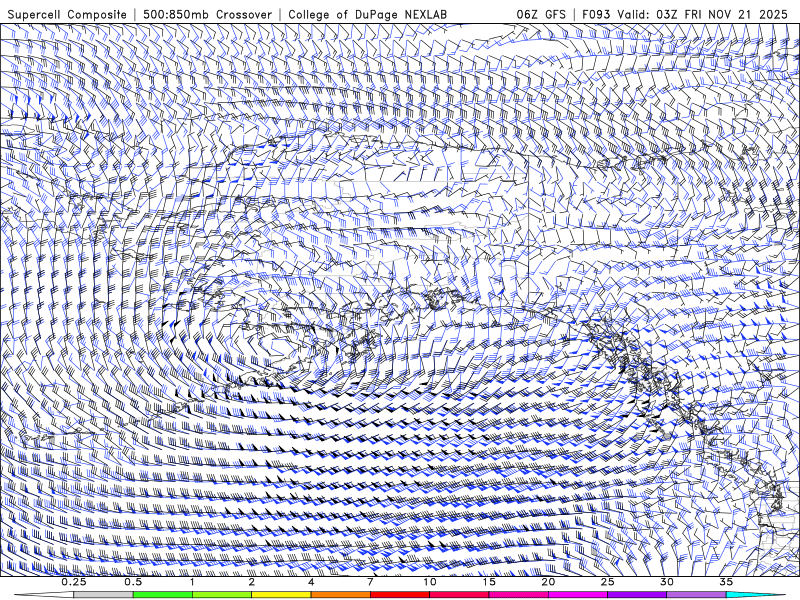Click the '0.25' legend value
The height and width of the screenshot is (600, 800).
click(x=74, y=582)
